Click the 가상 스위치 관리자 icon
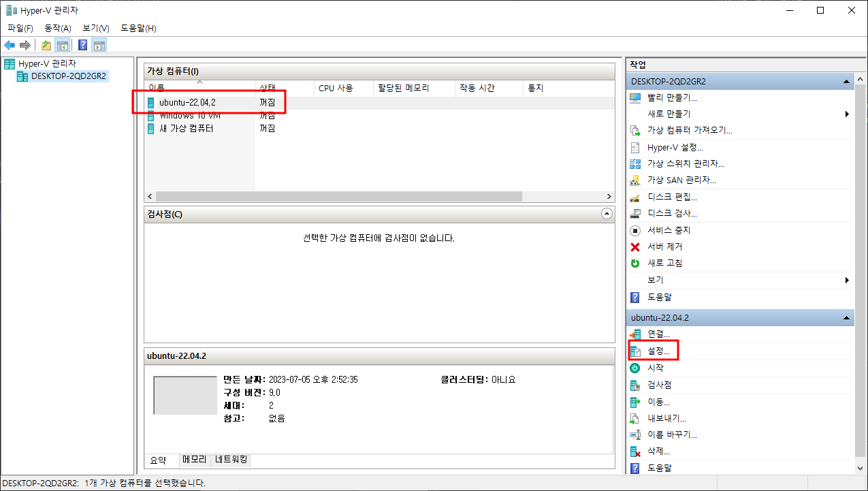 pyautogui.click(x=635, y=163)
